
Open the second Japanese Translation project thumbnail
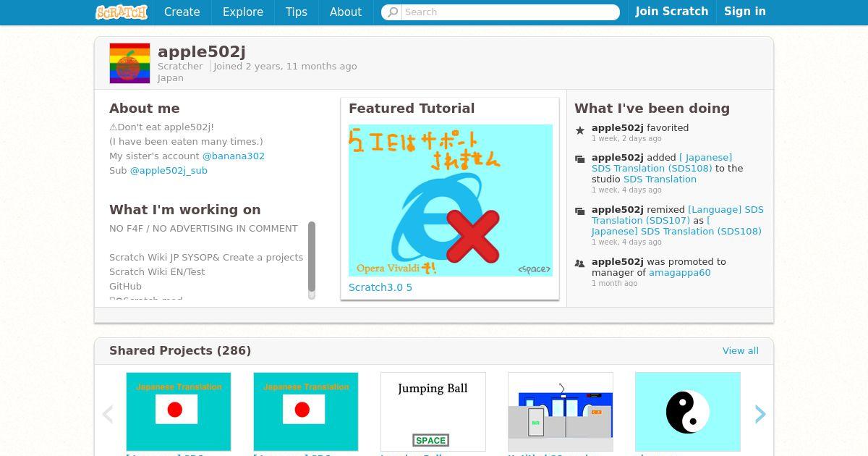click(x=306, y=412)
